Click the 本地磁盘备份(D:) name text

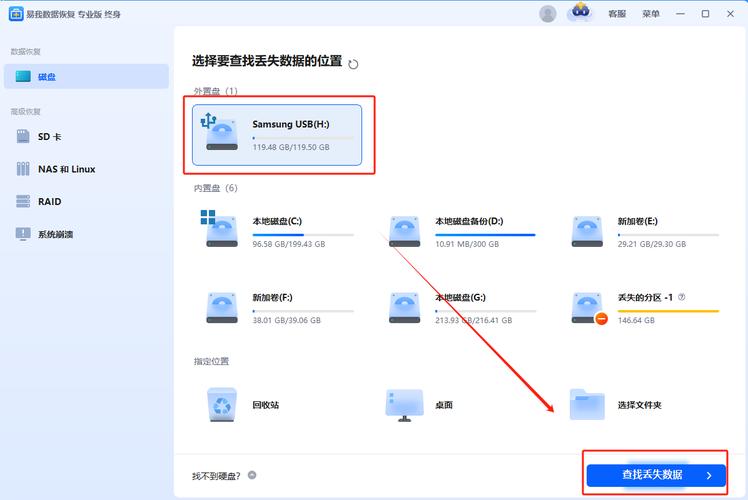[469, 221]
